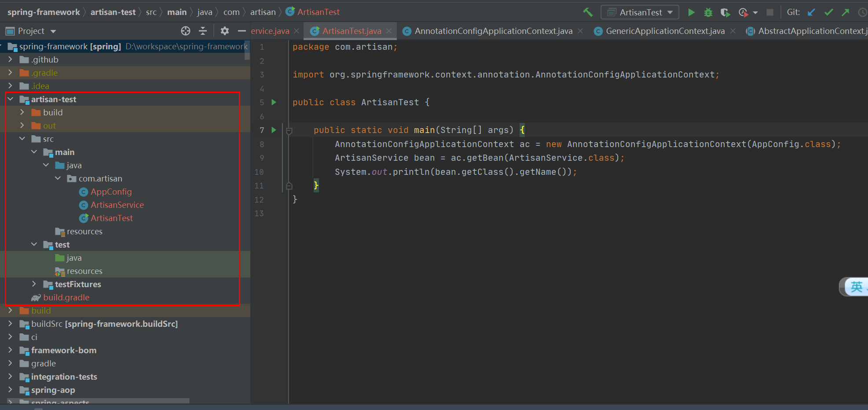
Task: Click the Build project hammer icon
Action: (x=588, y=12)
